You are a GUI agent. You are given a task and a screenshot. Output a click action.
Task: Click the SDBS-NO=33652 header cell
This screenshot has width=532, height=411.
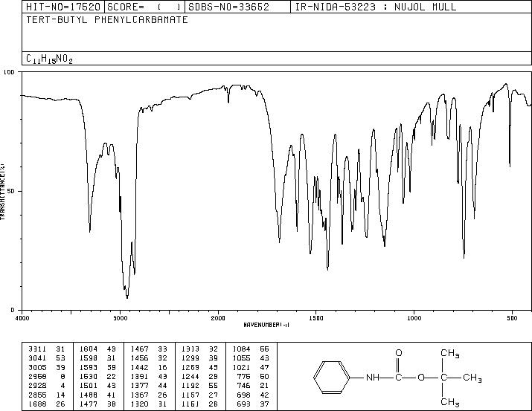click(237, 7)
